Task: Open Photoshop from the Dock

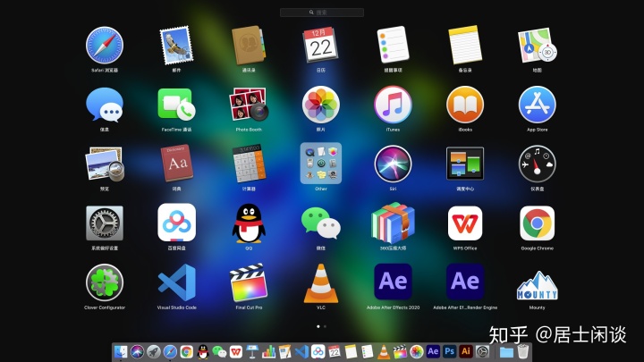Action: click(x=449, y=352)
